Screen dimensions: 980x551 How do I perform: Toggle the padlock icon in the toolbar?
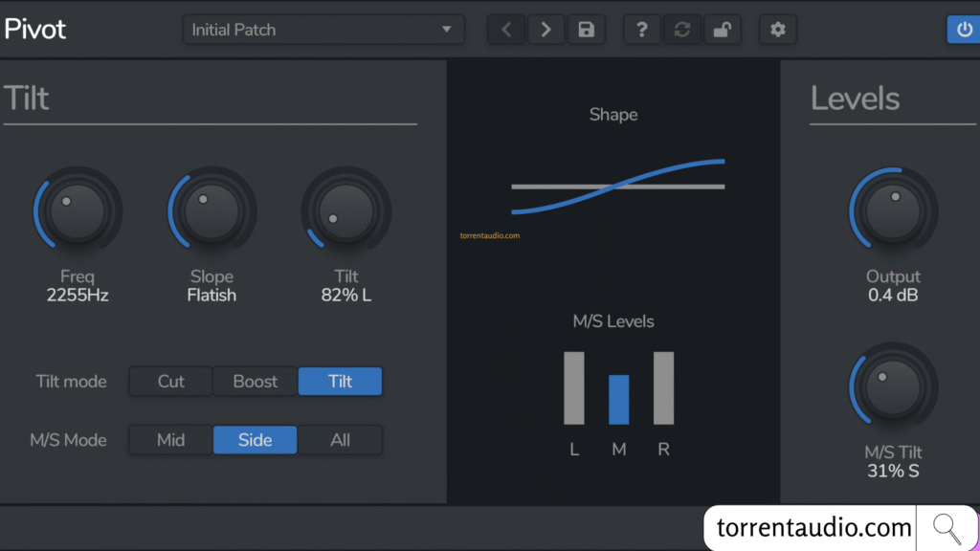(x=722, y=30)
